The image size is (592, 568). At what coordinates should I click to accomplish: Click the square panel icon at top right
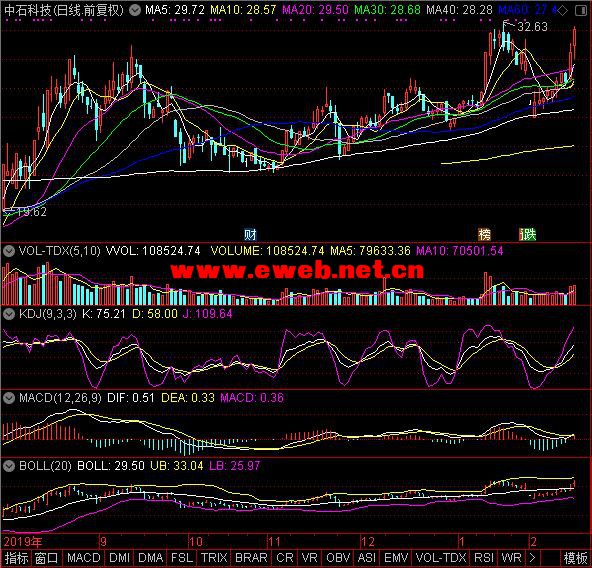[581, 11]
